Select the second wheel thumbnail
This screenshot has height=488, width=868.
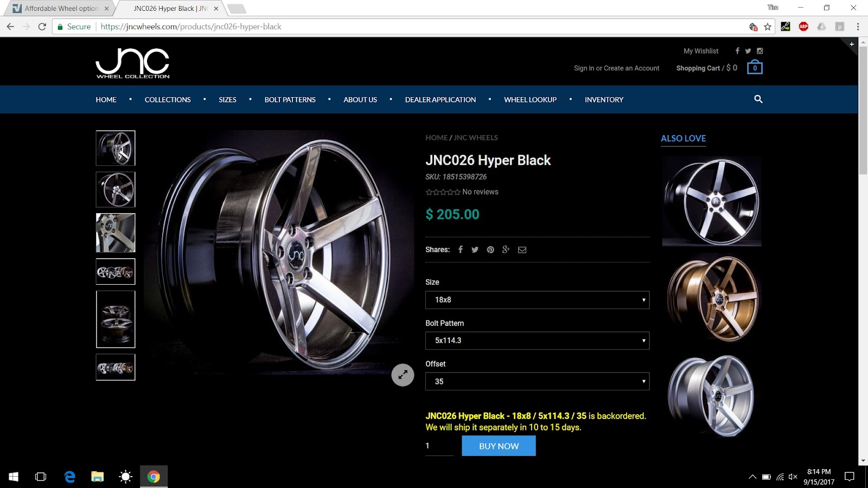116,190
